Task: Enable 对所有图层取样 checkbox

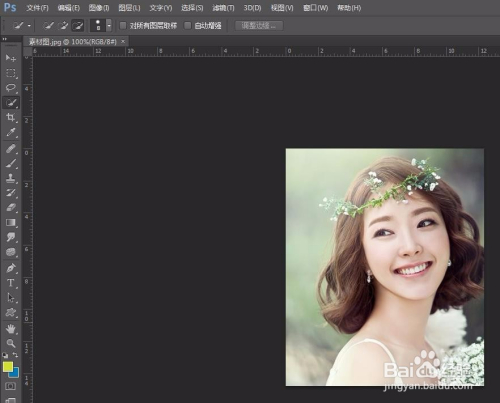Action: pyautogui.click(x=123, y=25)
